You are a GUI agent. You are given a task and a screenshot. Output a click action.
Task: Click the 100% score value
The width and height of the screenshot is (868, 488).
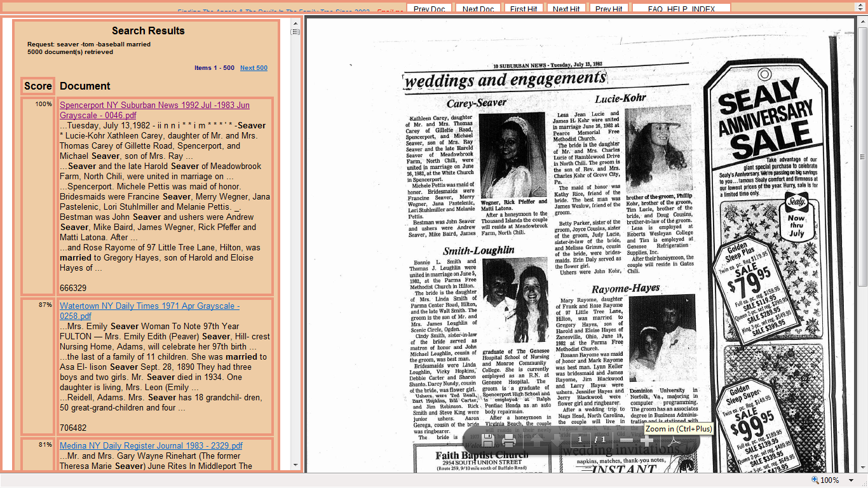point(44,104)
